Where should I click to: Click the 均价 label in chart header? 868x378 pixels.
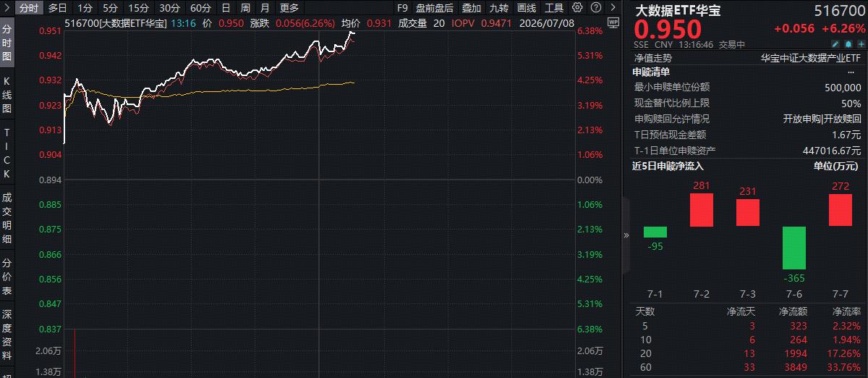coord(352,23)
